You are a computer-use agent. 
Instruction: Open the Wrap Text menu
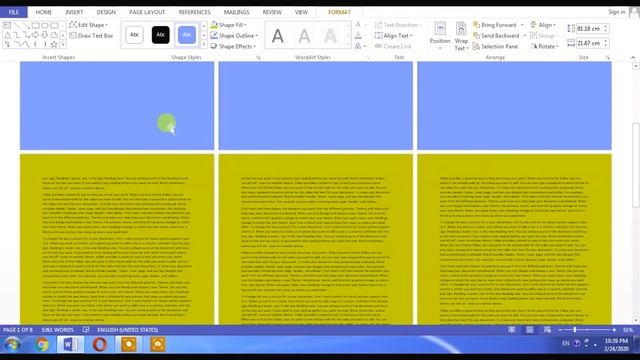(x=461, y=36)
